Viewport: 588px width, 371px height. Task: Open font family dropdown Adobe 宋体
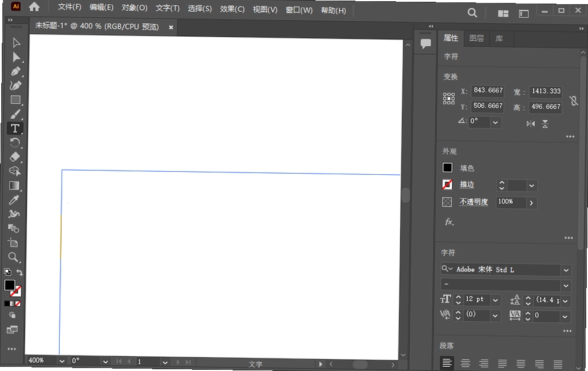coord(566,270)
